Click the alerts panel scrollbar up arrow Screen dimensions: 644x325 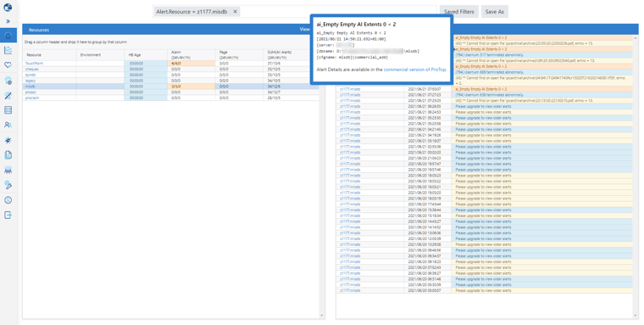[x=636, y=37]
